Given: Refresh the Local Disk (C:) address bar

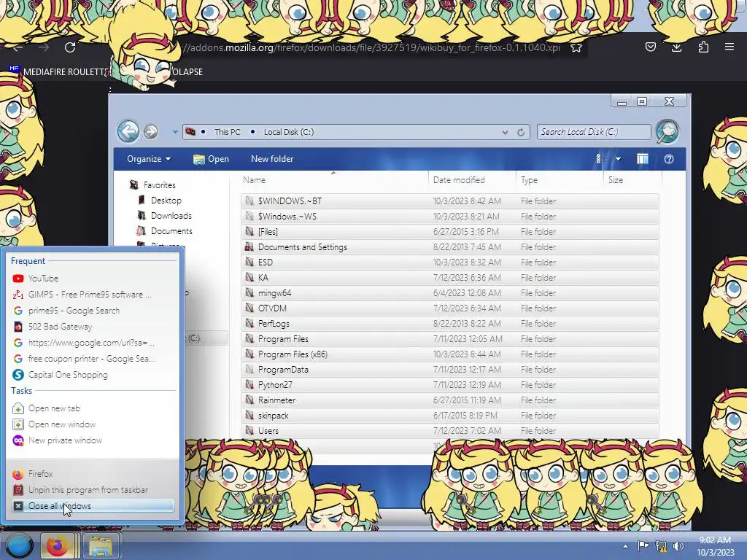Looking at the screenshot, I should (x=521, y=133).
